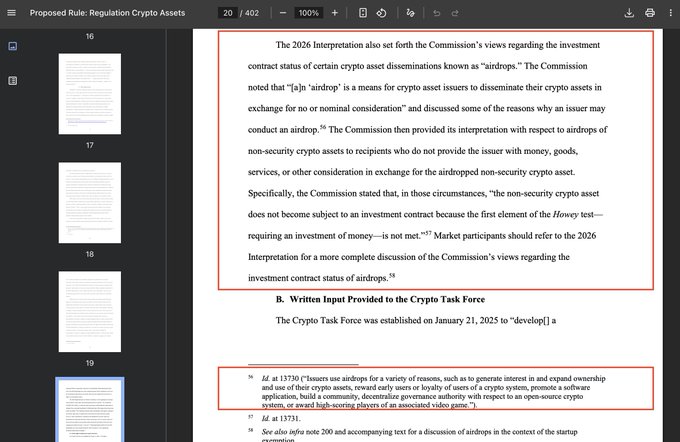Open the more actions menu
Screen dimensions: 680x442
coord(670,13)
